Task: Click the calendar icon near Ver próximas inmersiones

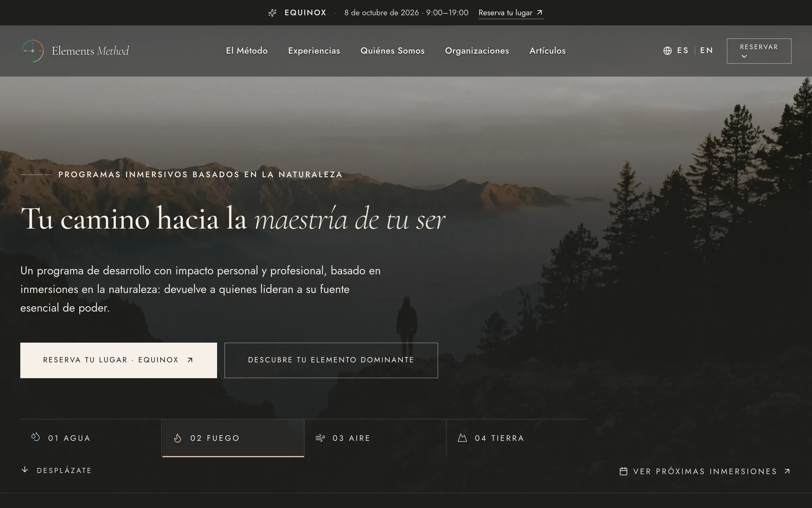Action: [x=624, y=471]
